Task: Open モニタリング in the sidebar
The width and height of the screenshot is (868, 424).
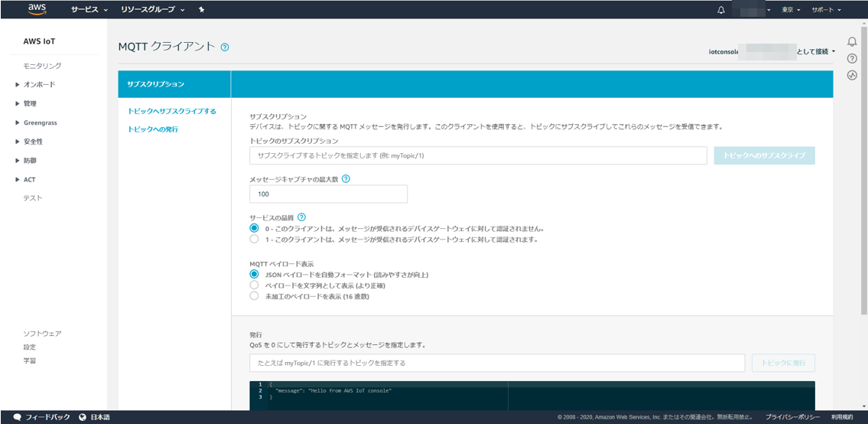Action: 42,66
